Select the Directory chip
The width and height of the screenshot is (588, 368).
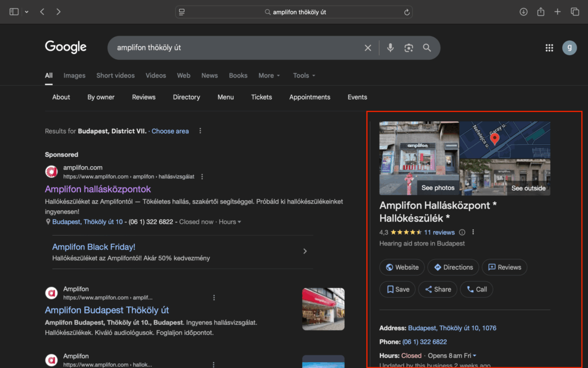pyautogui.click(x=187, y=97)
